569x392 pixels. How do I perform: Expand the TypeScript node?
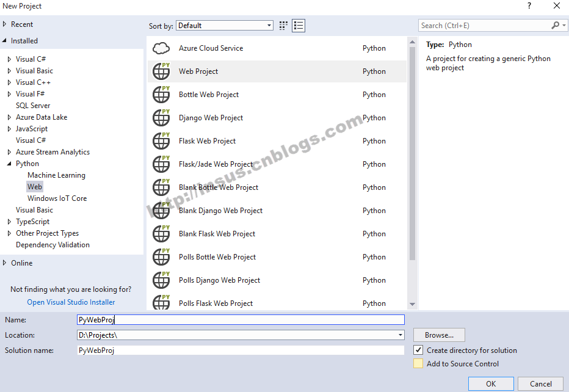pyautogui.click(x=9, y=222)
